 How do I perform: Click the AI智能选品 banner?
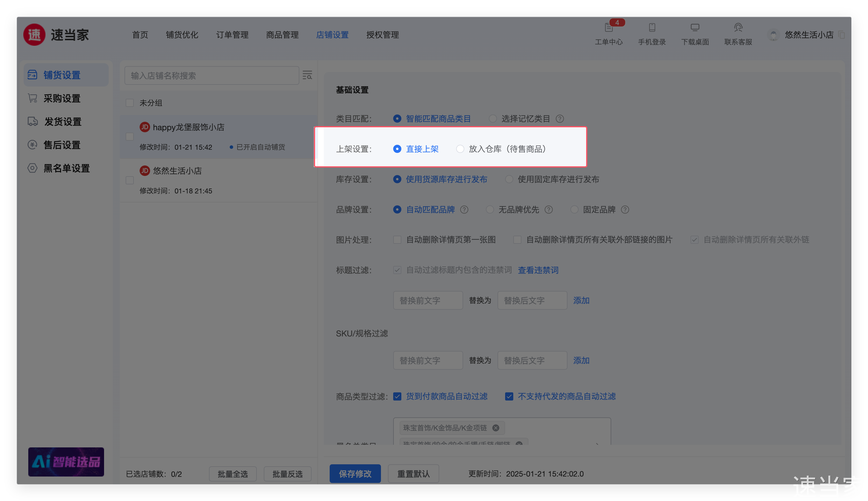point(66,462)
